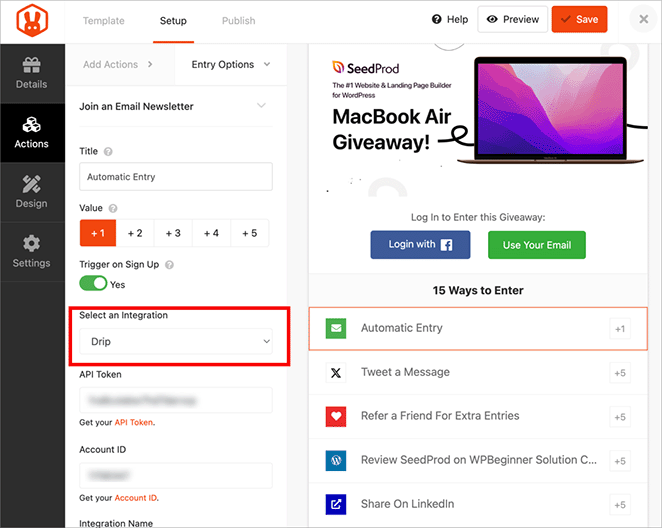Screen dimensions: 662x528
Task: Click the +5 badge on Refer a Friend row
Action: coord(620,417)
